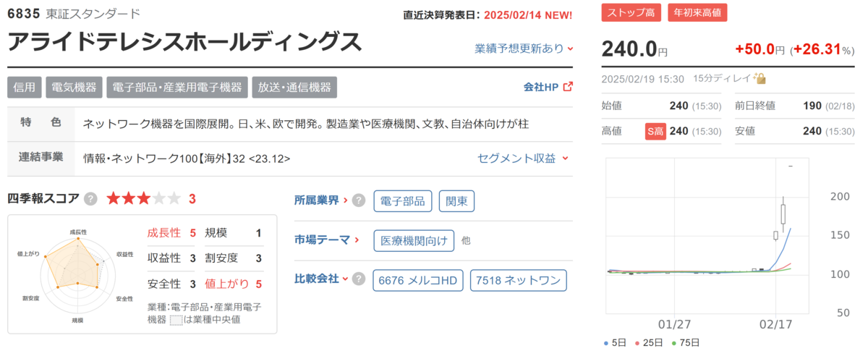The width and height of the screenshot is (868, 351).
Task: Click the +26.31% change figure
Action: coord(823,49)
